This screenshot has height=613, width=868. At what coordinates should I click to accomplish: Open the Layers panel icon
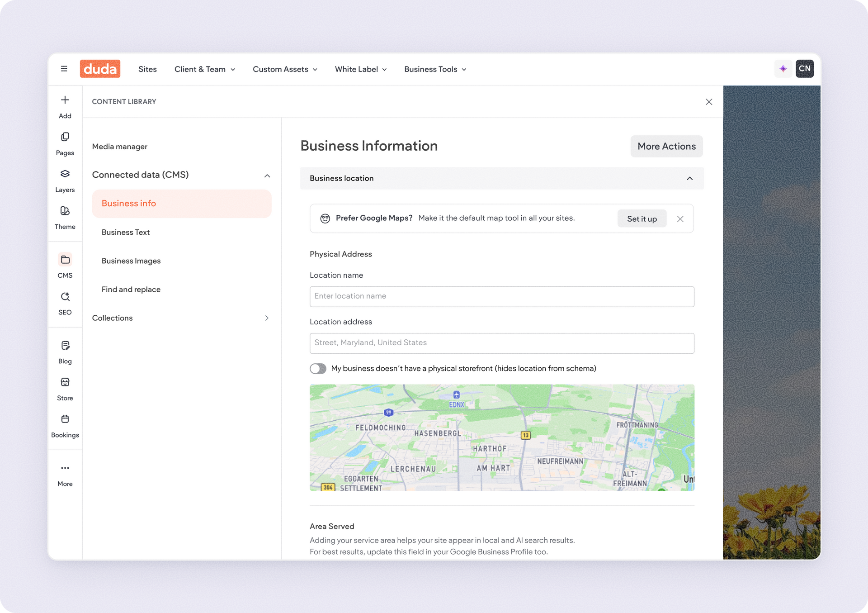pos(65,174)
